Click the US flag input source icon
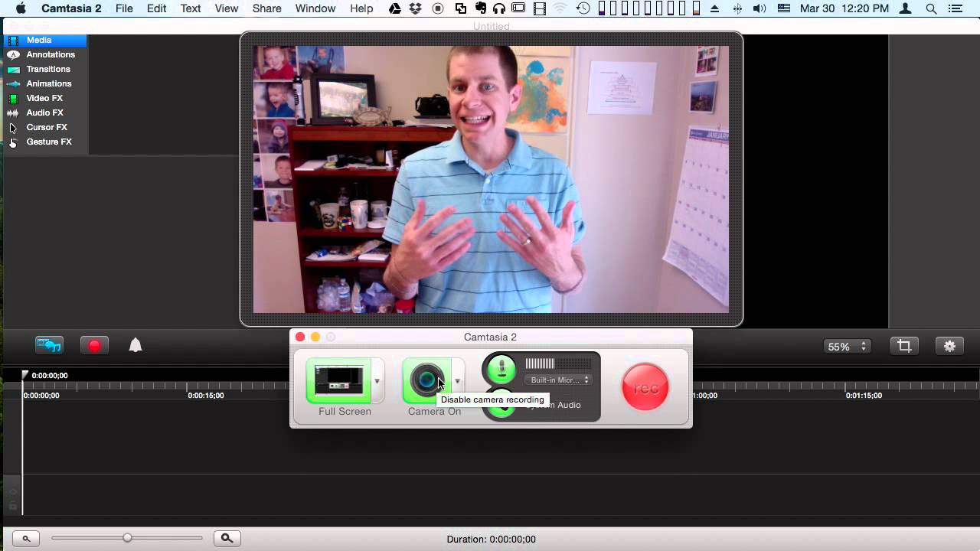This screenshot has height=551, width=980. point(783,8)
